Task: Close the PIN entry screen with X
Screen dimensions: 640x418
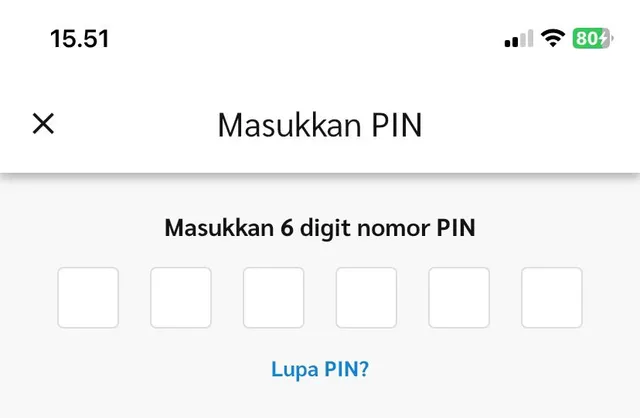Action: [43, 124]
